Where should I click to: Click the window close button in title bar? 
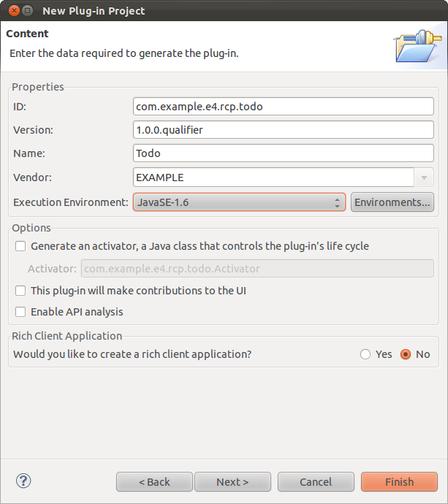(12, 11)
